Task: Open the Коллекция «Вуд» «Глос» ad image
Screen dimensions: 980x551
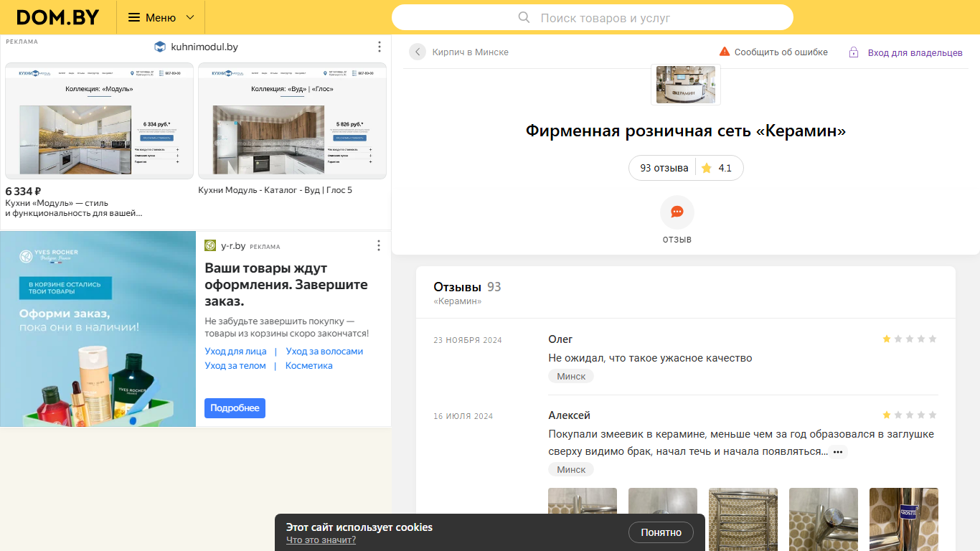Action: tap(292, 121)
